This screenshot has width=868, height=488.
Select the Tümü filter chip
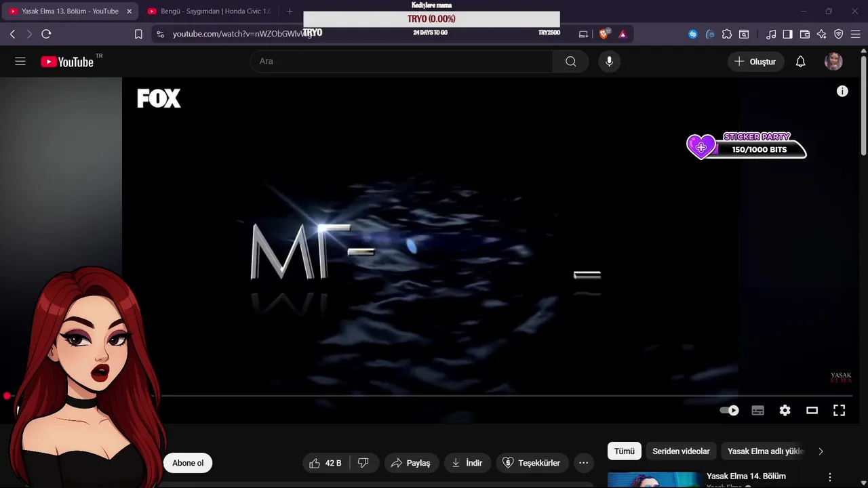625,451
